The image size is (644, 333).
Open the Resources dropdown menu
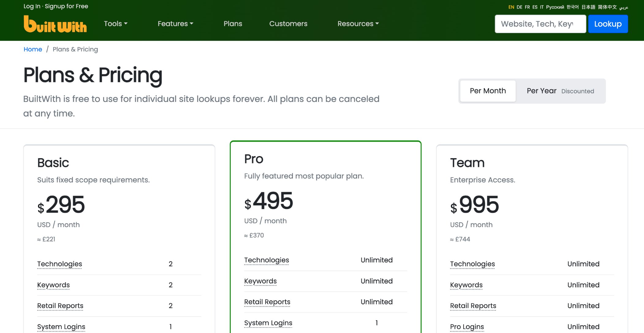point(358,24)
